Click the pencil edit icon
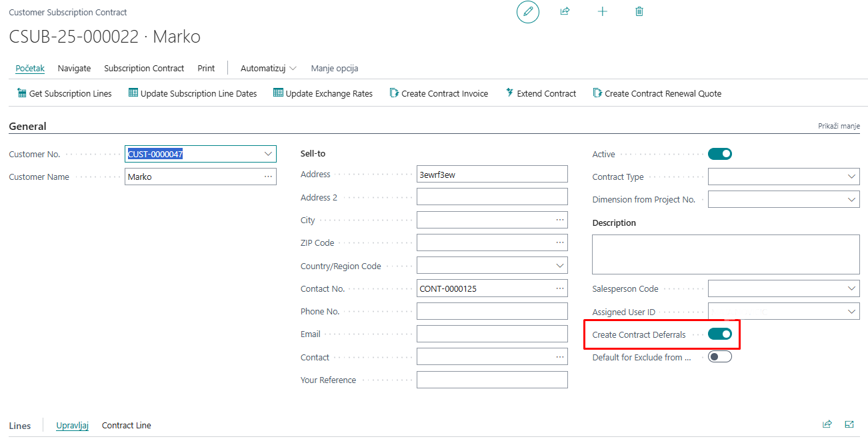The image size is (868, 439). tap(528, 12)
